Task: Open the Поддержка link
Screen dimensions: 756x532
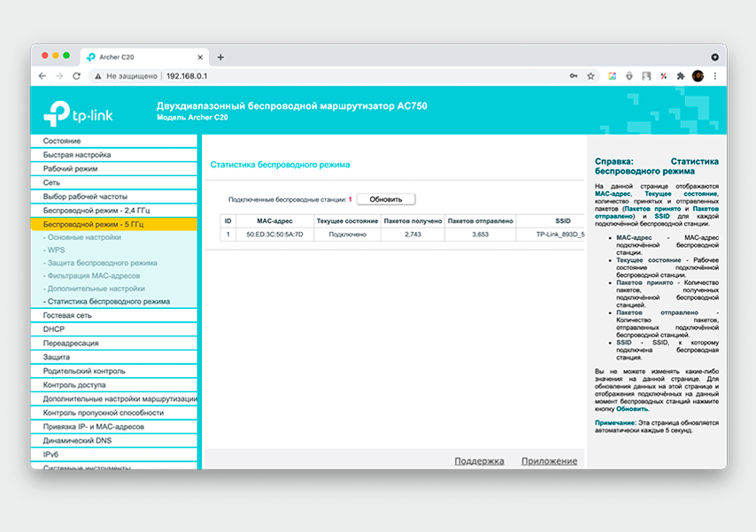Action: click(479, 461)
